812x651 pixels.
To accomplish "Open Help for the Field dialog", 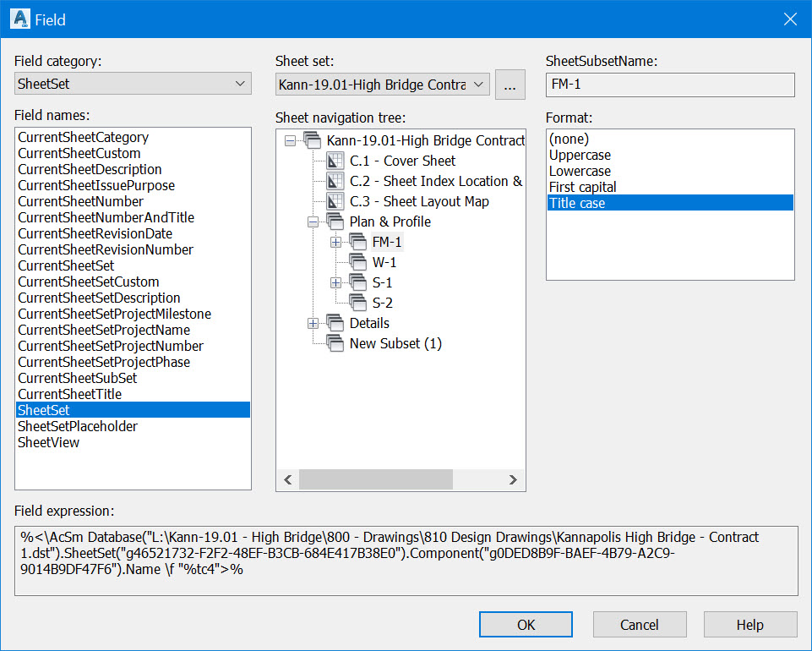I will pos(750,625).
